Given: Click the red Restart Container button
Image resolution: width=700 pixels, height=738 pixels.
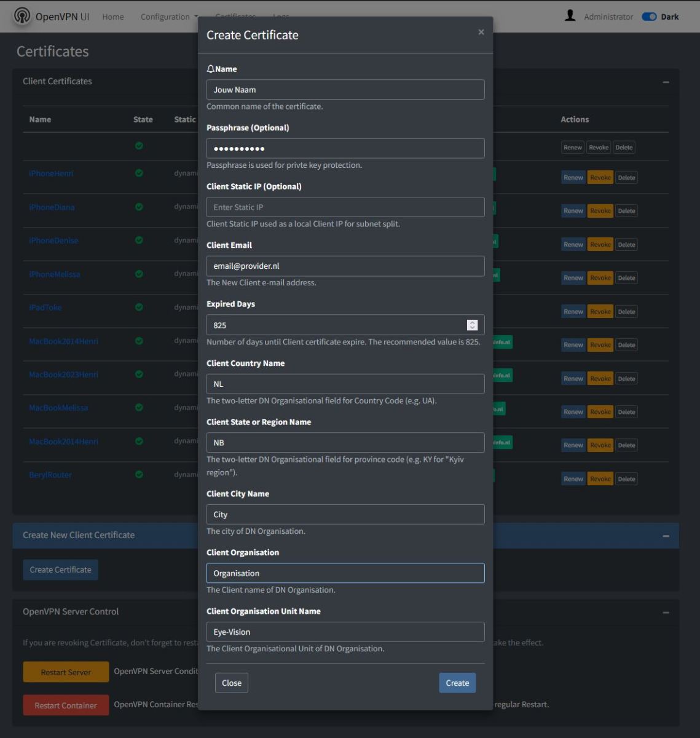Looking at the screenshot, I should [66, 705].
